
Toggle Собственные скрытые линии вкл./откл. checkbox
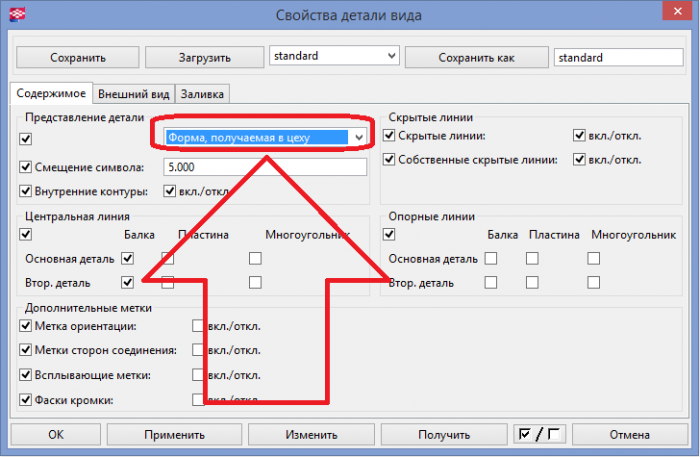point(579,159)
